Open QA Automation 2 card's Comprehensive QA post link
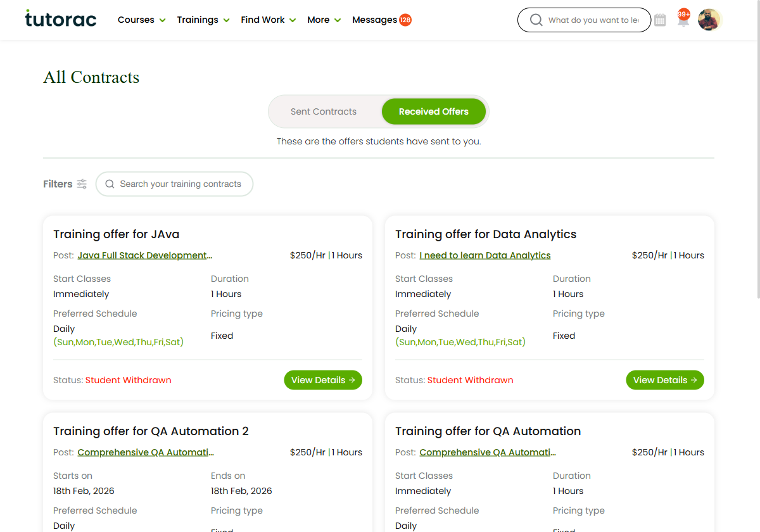 (x=146, y=452)
